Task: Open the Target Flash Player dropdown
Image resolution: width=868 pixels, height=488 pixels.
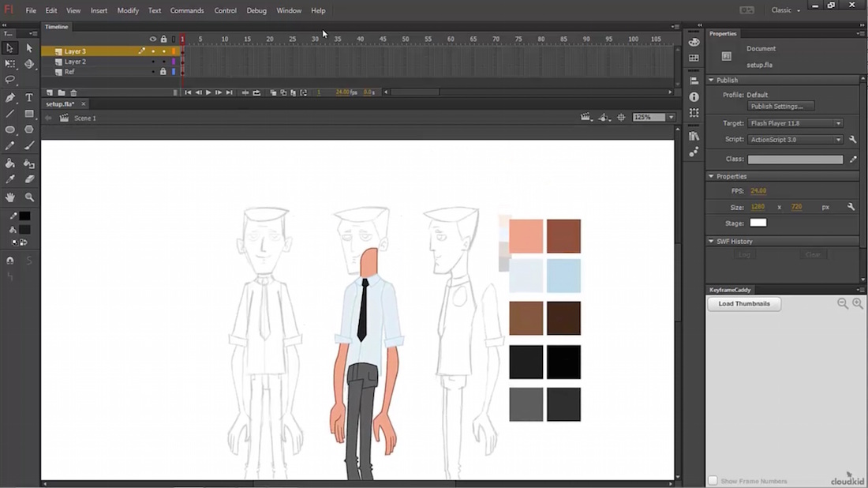Action: point(795,123)
